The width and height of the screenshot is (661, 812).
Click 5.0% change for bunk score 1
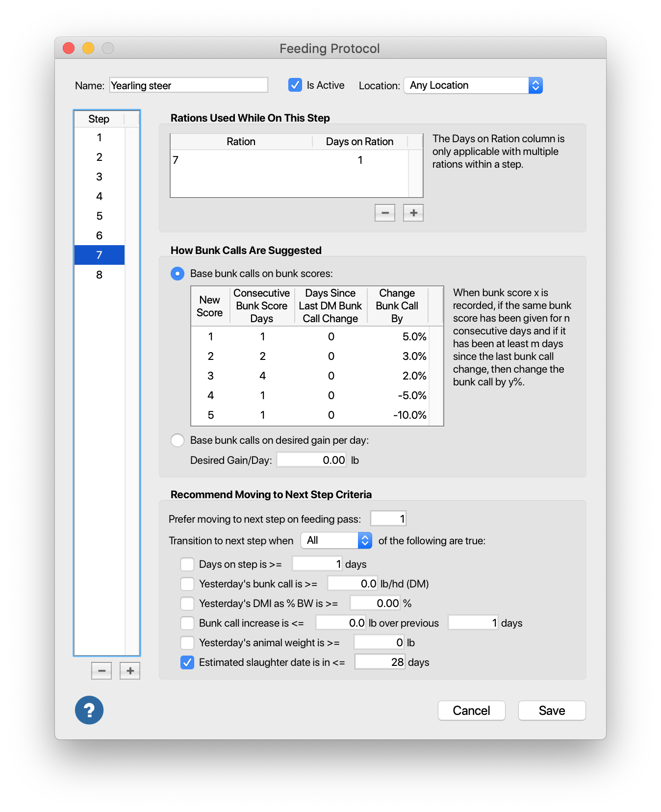click(x=414, y=336)
